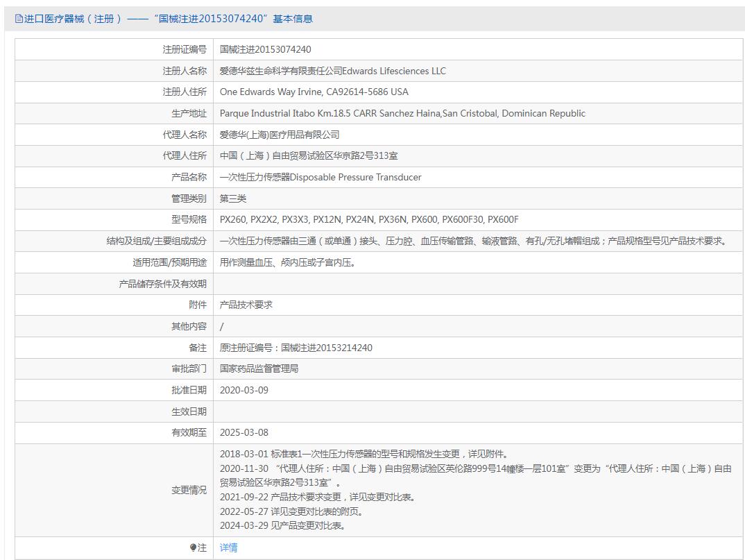This screenshot has width=745, height=560.
Task: Click the 有效期至 value 2025-03-08
Action: pyautogui.click(x=243, y=432)
